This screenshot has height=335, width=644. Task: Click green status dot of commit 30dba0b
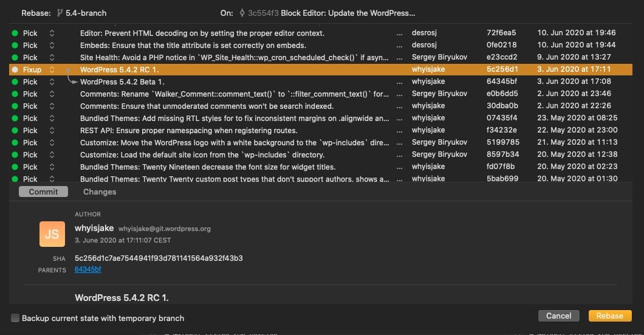coord(15,106)
